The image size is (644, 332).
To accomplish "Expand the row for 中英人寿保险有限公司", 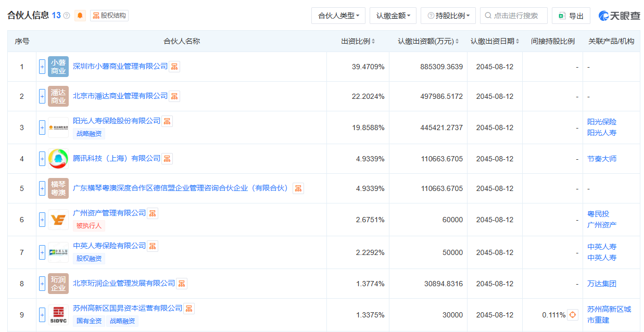I will (x=42, y=252).
